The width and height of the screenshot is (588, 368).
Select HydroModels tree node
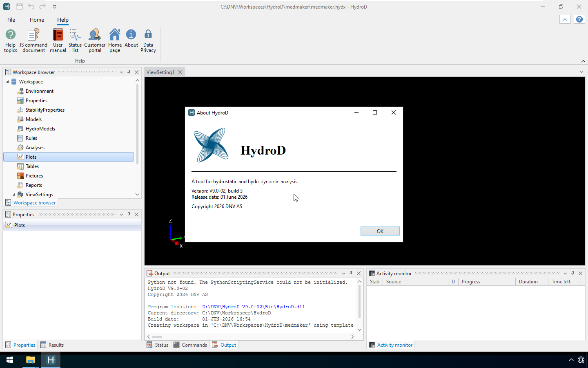pos(40,129)
